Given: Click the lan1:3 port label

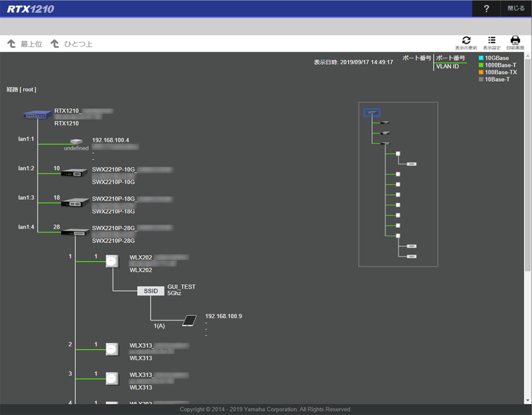Looking at the screenshot, I should tap(26, 197).
